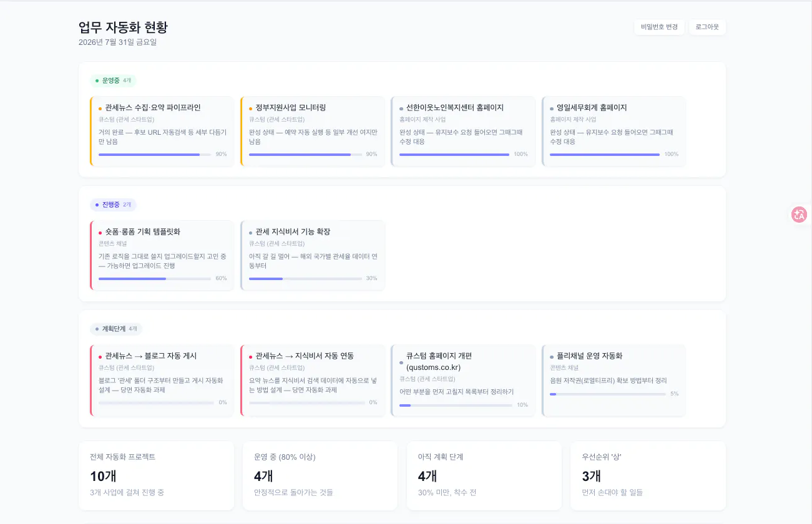
Task: Open the 정부지원사업 모니터링 card title
Action: click(x=291, y=107)
